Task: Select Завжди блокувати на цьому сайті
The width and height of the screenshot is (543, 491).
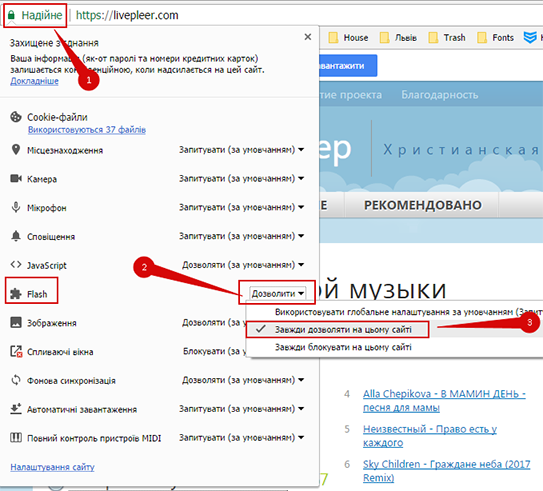Action: pyautogui.click(x=343, y=347)
